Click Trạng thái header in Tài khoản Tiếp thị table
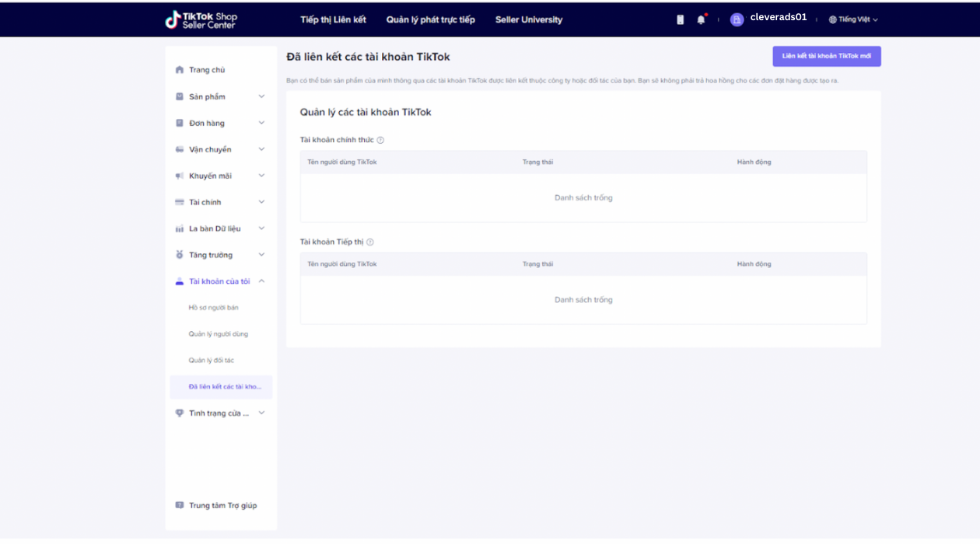The width and height of the screenshot is (980, 544). [537, 264]
